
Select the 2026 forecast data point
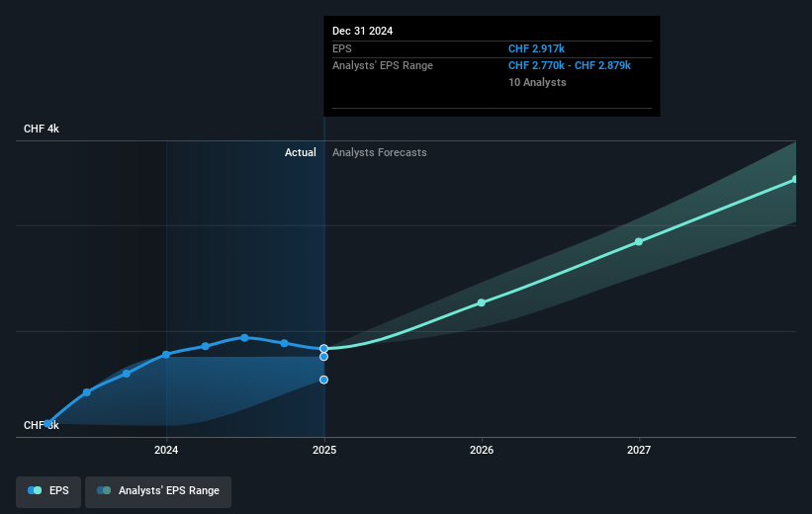click(481, 302)
